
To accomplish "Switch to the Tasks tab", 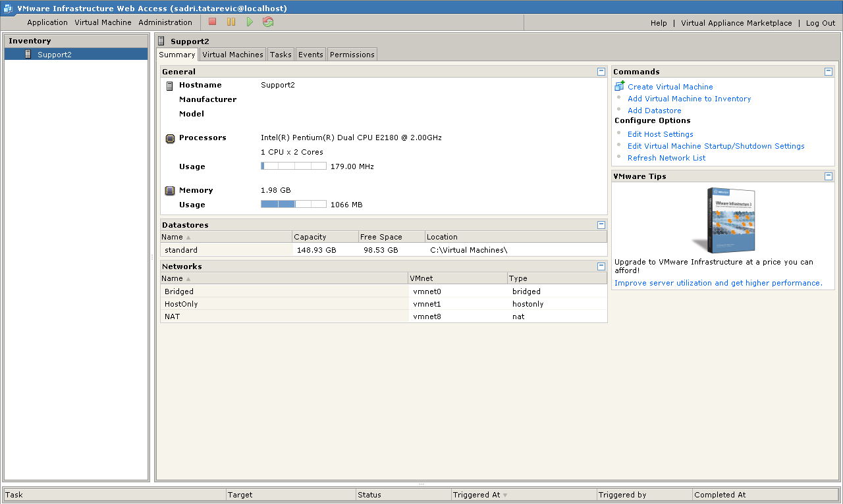I will point(281,55).
